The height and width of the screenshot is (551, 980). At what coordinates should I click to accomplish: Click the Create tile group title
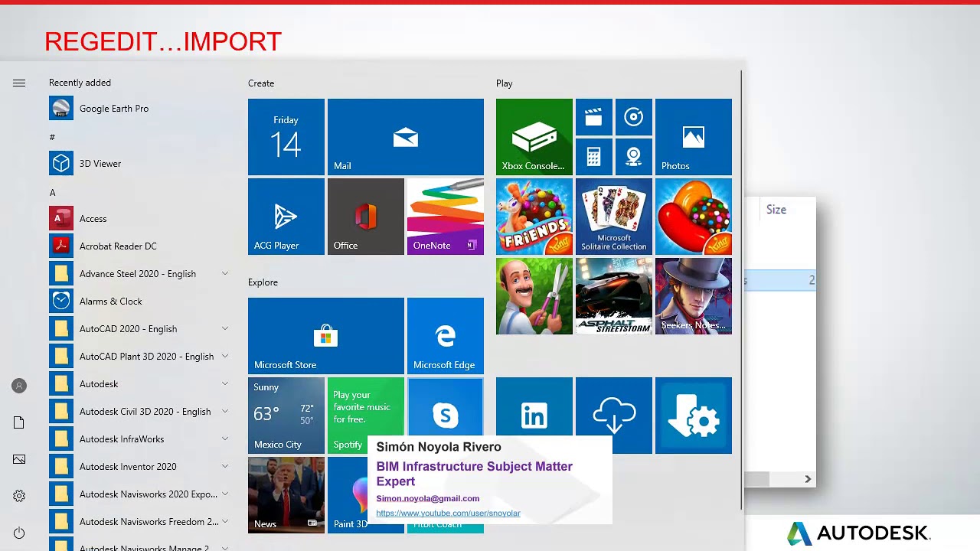point(261,83)
